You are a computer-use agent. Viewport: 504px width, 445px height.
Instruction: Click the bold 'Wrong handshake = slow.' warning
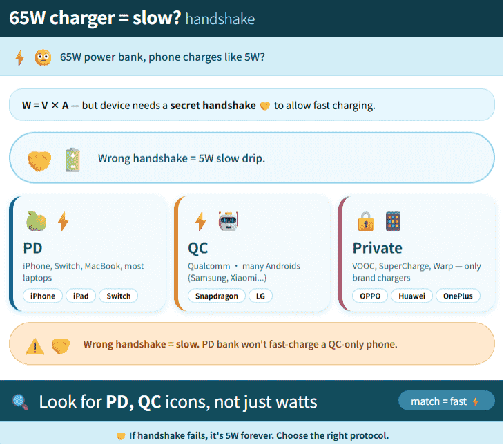coord(141,345)
